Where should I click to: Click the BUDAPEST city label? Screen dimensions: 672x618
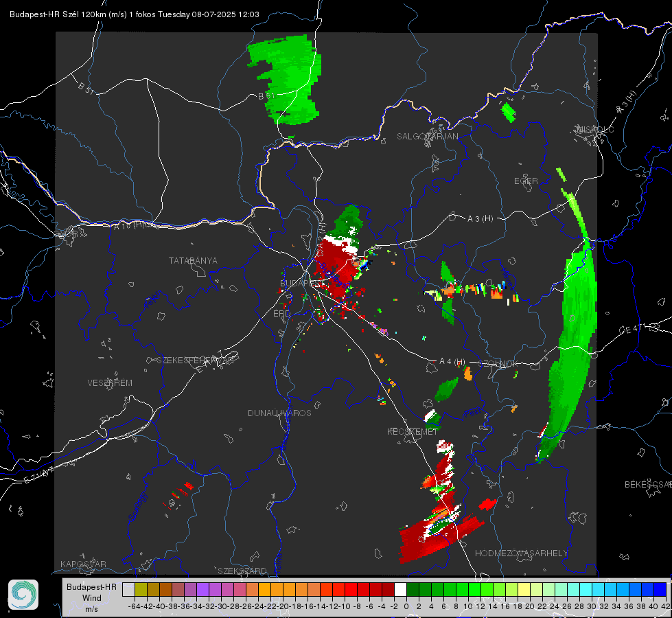302,283
